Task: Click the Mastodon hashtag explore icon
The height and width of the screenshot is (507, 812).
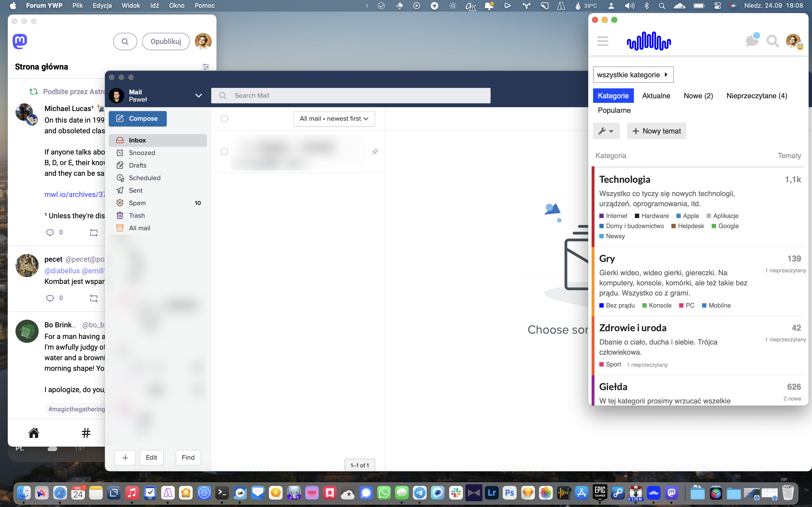Action: coord(86,433)
